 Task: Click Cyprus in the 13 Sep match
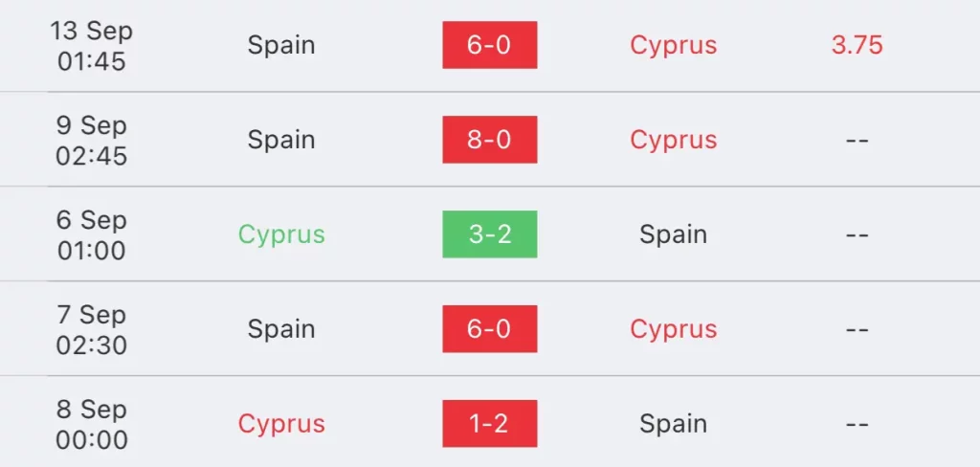click(673, 45)
